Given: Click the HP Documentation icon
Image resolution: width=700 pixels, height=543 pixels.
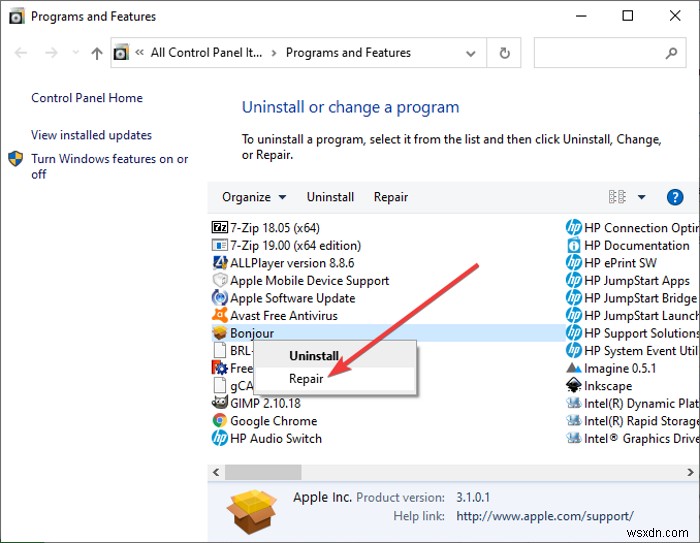Looking at the screenshot, I should pos(574,245).
